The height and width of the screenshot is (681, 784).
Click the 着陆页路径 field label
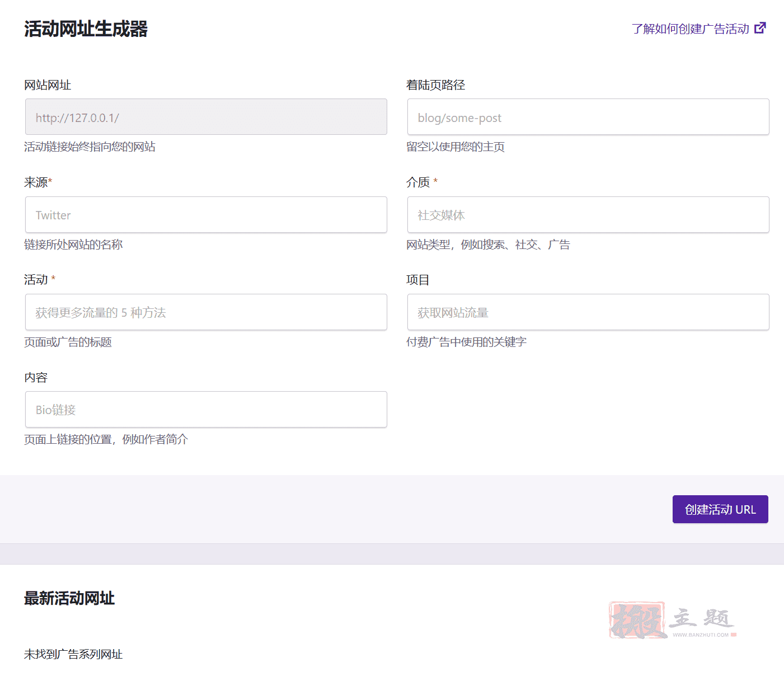tap(435, 85)
